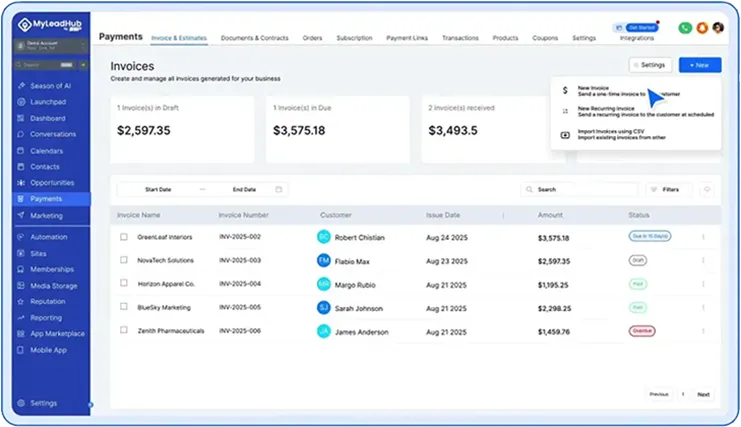Open the Filters dropdown

[669, 189]
